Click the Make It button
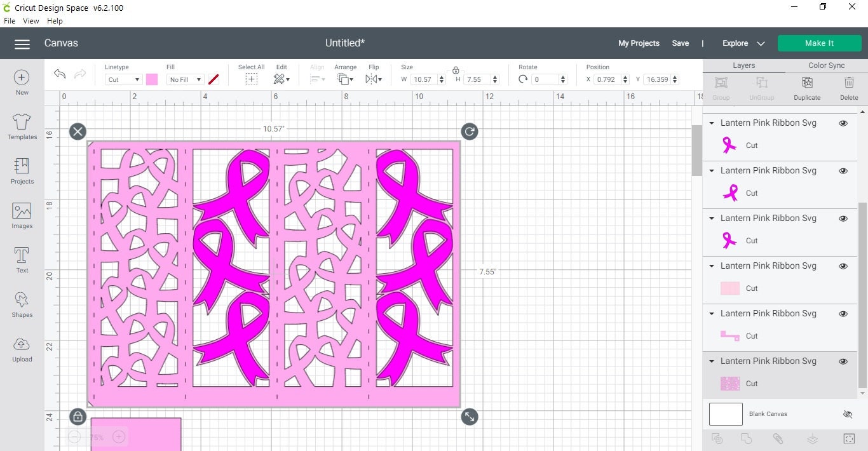 [x=819, y=43]
